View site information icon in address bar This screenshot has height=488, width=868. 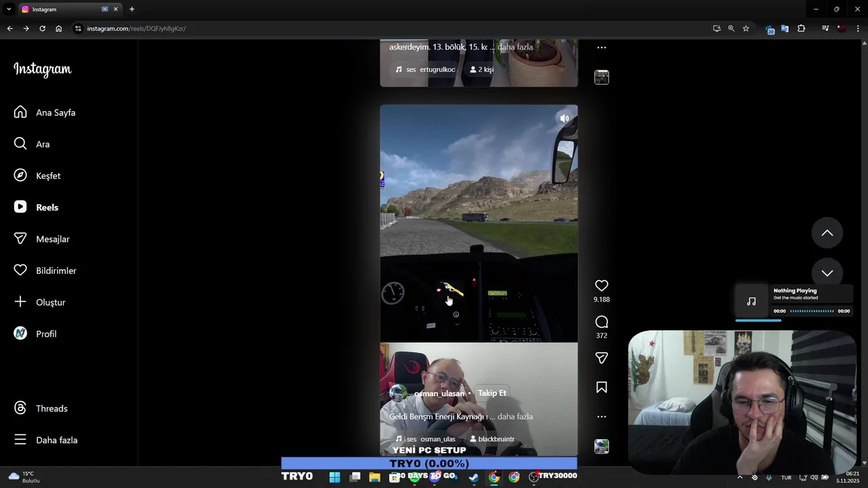click(x=78, y=28)
